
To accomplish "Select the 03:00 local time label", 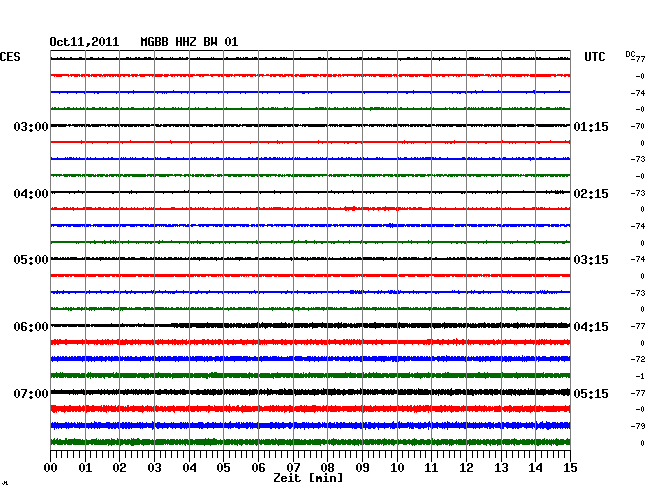I will (31, 126).
